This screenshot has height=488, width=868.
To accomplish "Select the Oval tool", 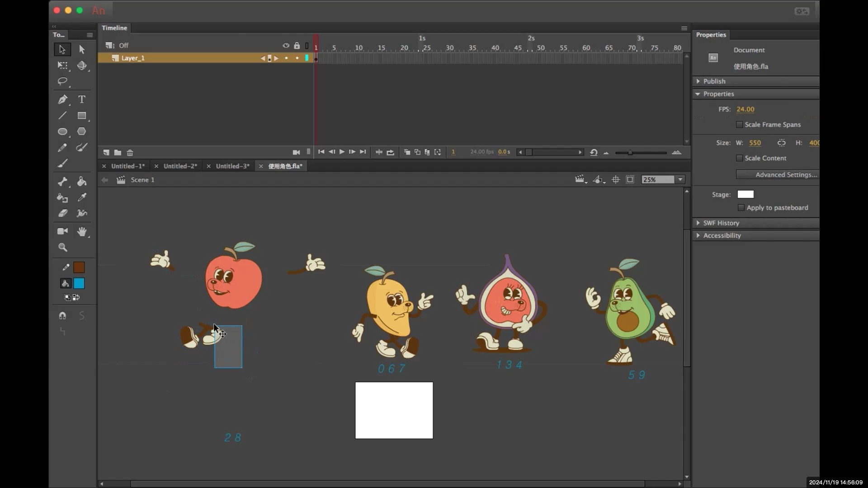I will click(x=62, y=131).
